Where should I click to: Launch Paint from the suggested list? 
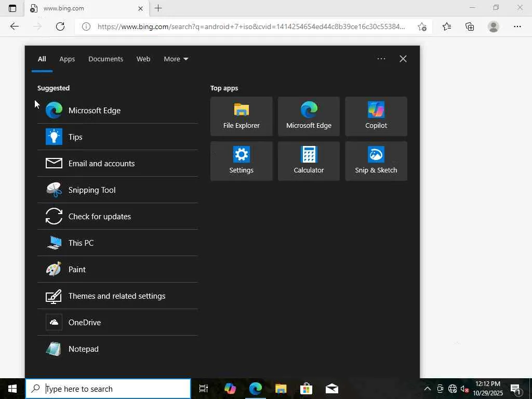(117, 269)
